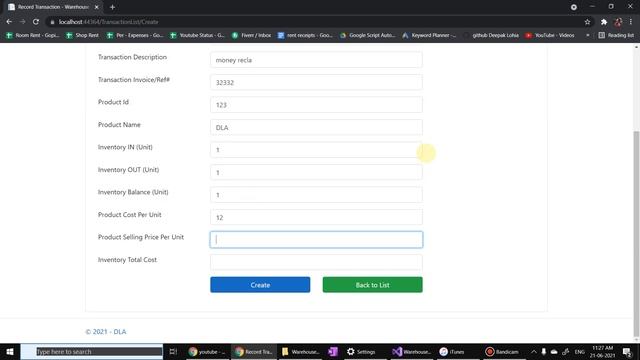Open Google Script Auto bookmark
Screen dimensions: 640x360
pyautogui.click(x=368, y=36)
